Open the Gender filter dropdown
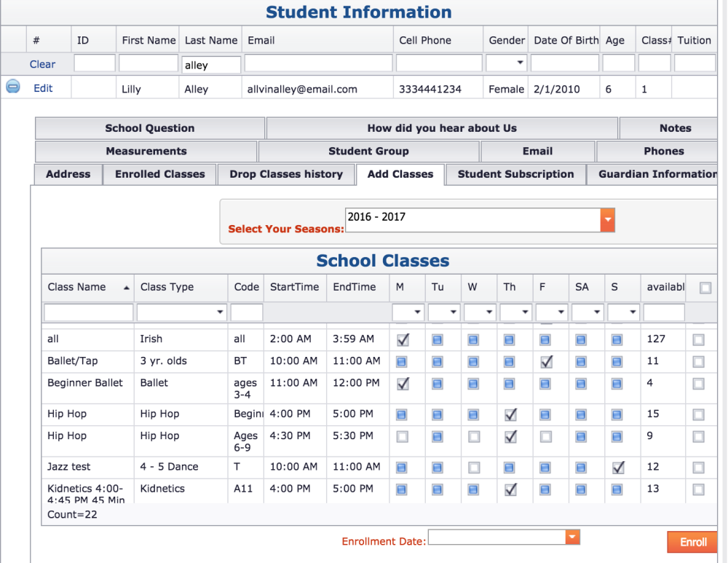728x563 pixels. point(520,63)
